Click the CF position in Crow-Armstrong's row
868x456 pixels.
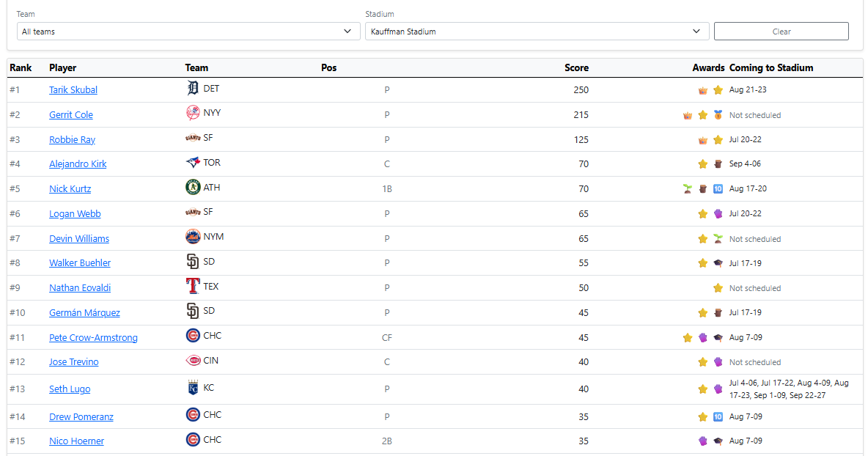tap(387, 337)
